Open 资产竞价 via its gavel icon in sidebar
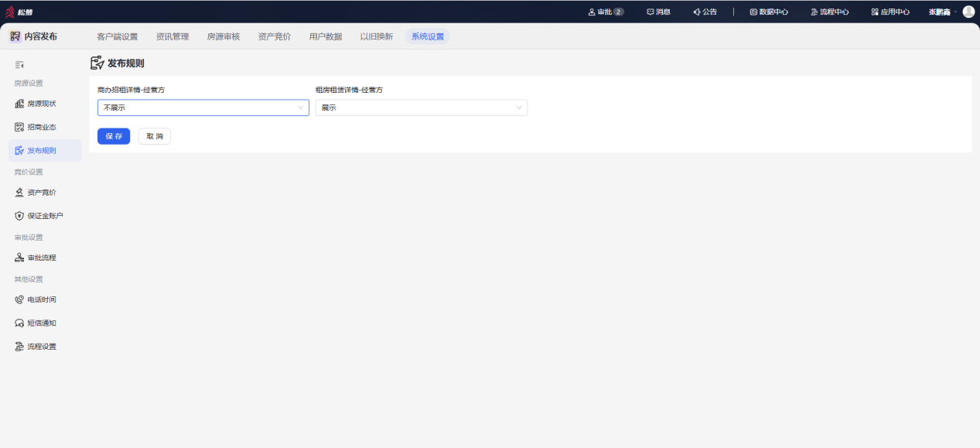 click(19, 193)
